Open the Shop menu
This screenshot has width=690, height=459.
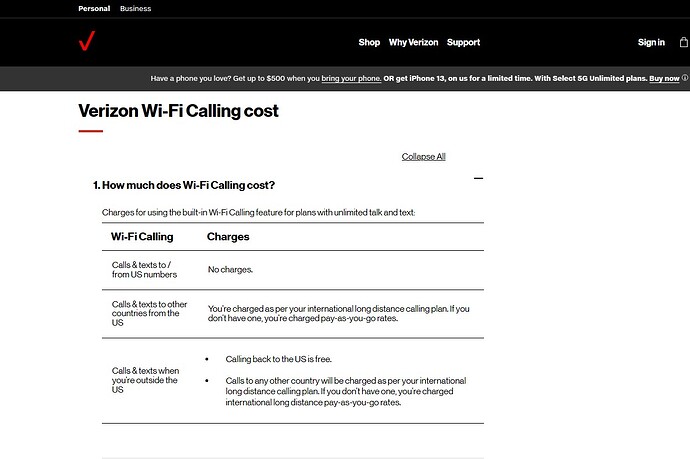pyautogui.click(x=369, y=42)
